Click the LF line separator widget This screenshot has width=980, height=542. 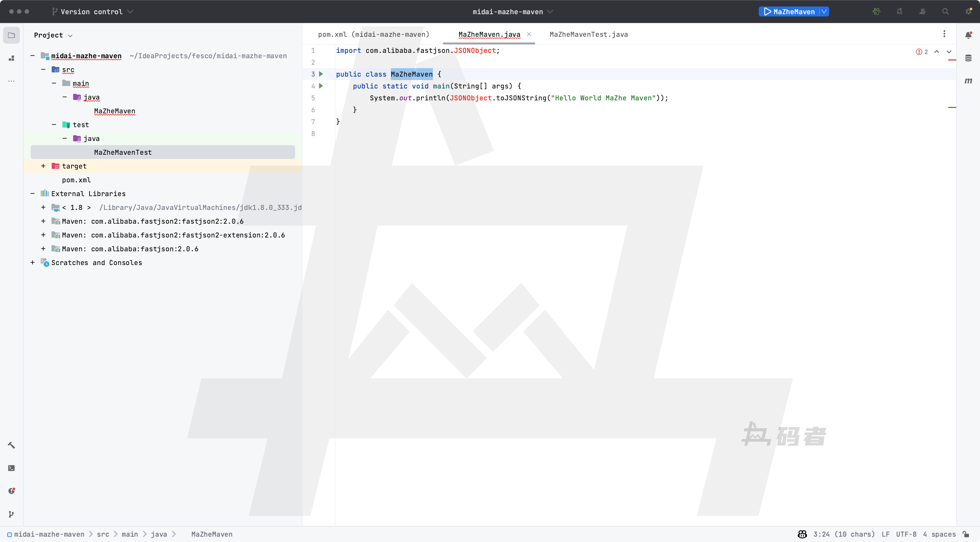click(885, 534)
